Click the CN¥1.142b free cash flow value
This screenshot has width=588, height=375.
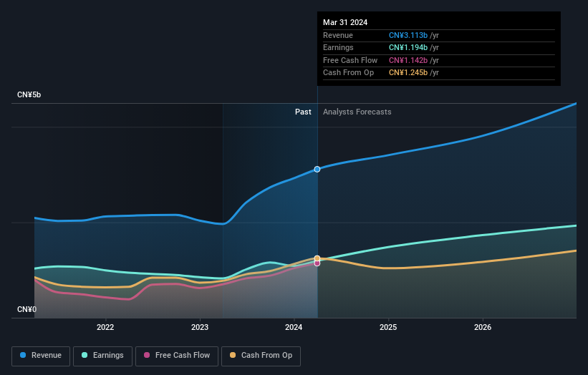click(x=408, y=60)
